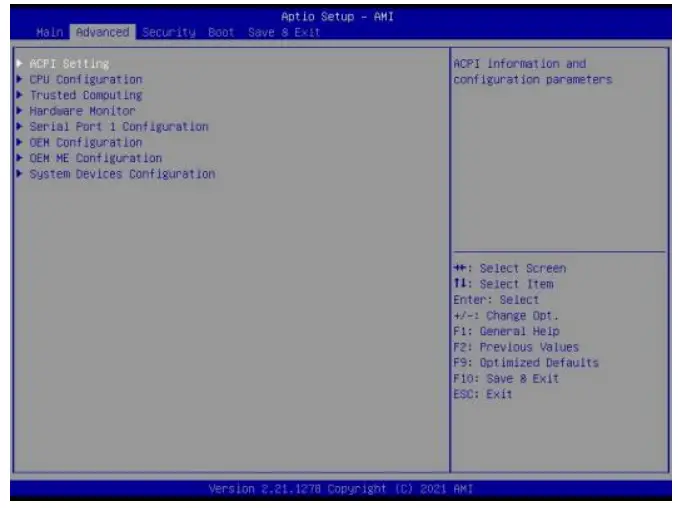Screen dimensions: 680x508
Task: Click the arrow beside Trusted Computing
Action: pyautogui.click(x=20, y=95)
